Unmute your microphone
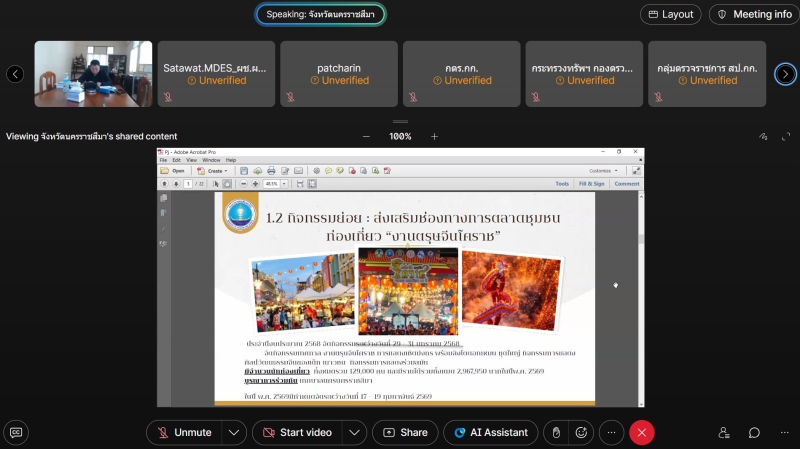 [184, 432]
